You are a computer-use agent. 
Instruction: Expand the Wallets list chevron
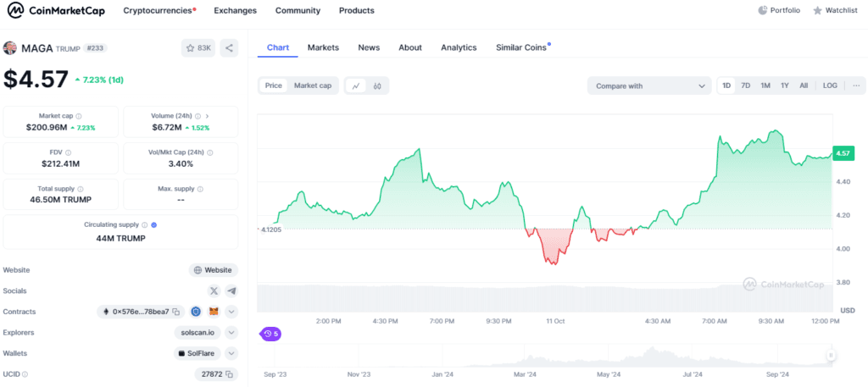(x=232, y=353)
